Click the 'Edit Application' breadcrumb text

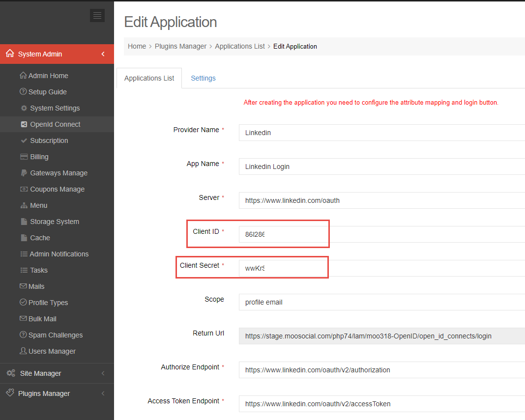pos(295,46)
